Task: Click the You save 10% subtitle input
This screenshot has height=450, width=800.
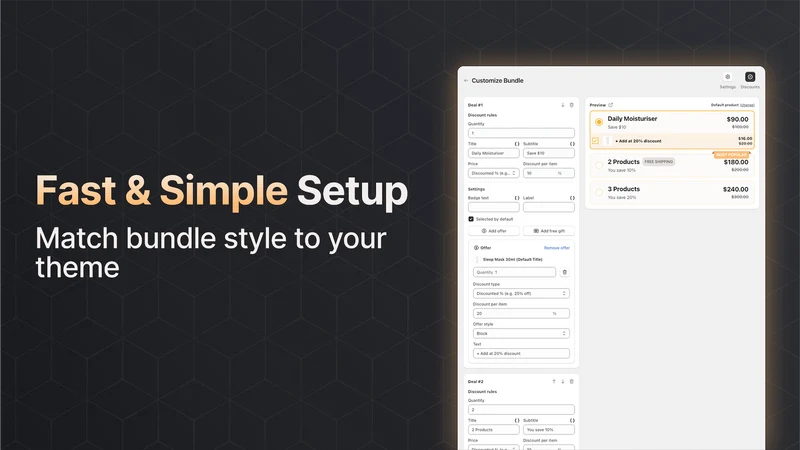Action: click(x=549, y=430)
